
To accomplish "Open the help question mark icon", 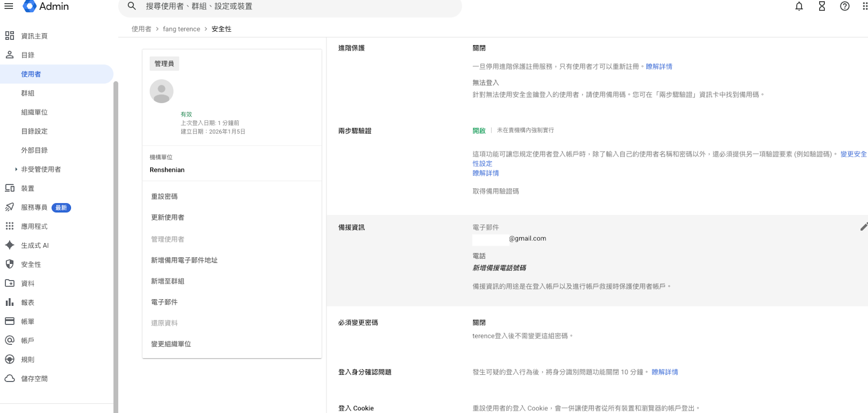I will click(845, 6).
